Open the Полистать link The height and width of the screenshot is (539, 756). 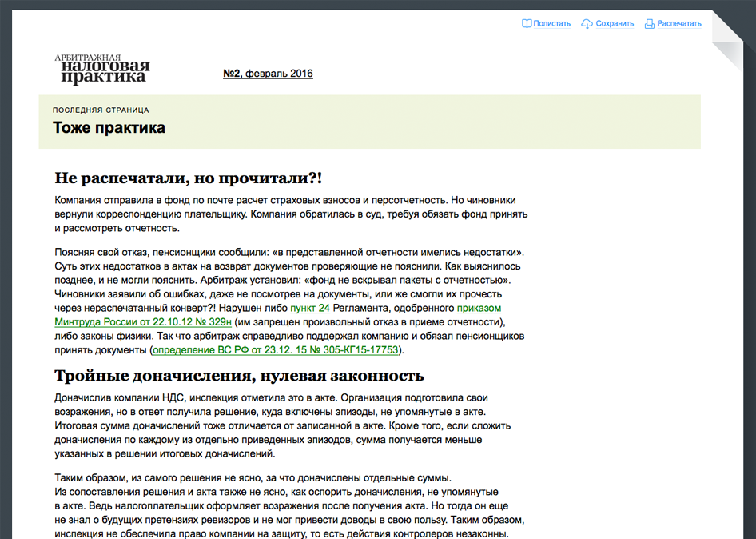[551, 24]
